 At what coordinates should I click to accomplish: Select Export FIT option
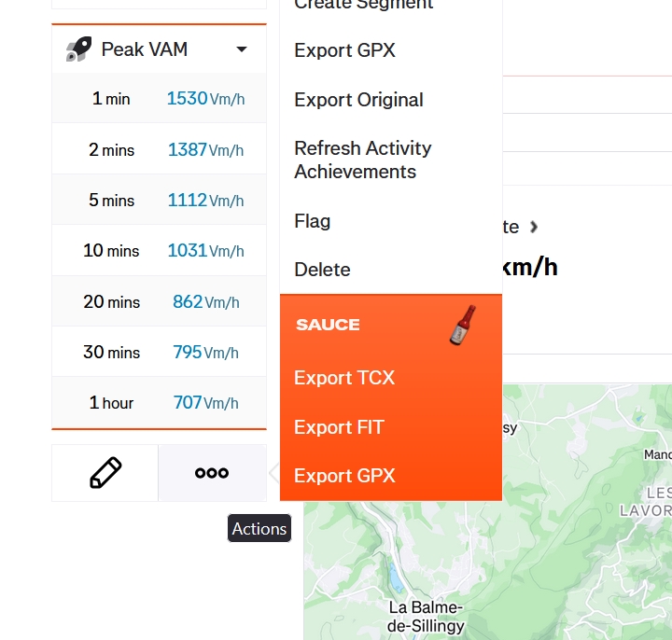(339, 427)
